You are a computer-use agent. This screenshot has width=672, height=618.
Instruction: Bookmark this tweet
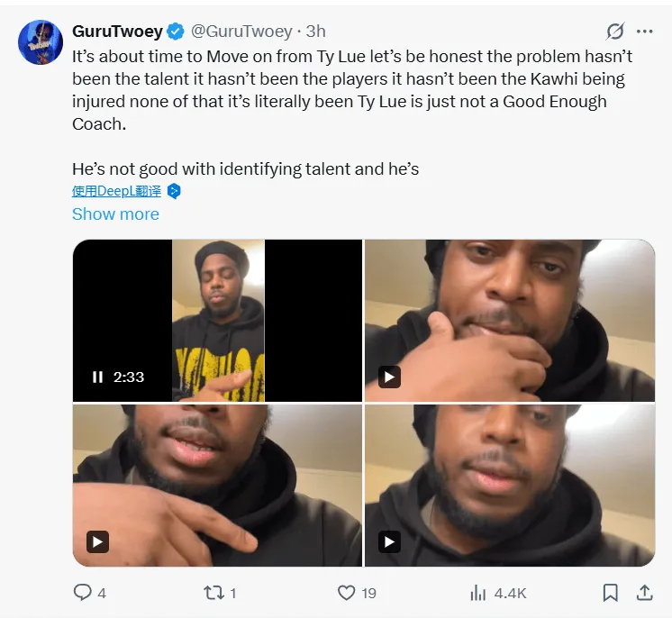tap(610, 593)
